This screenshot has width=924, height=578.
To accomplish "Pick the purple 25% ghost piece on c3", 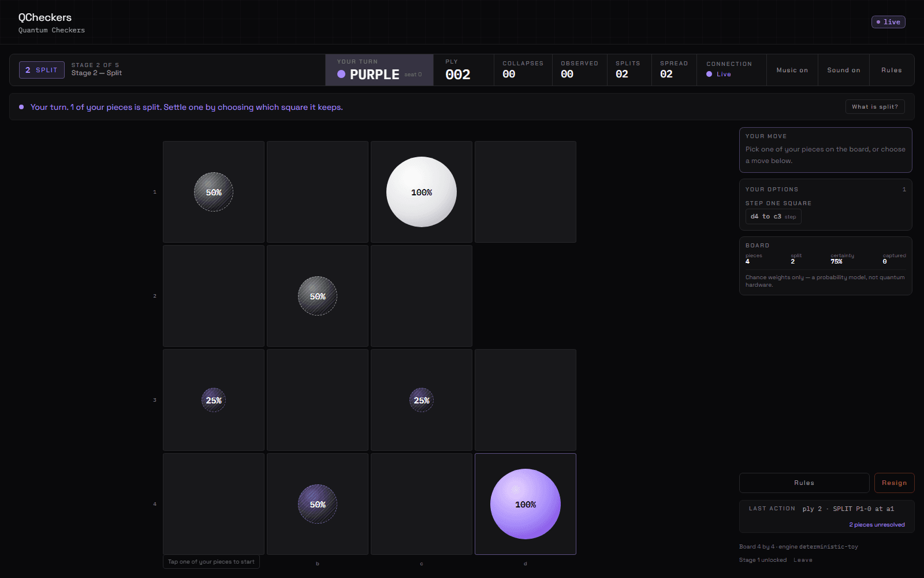I will [422, 400].
